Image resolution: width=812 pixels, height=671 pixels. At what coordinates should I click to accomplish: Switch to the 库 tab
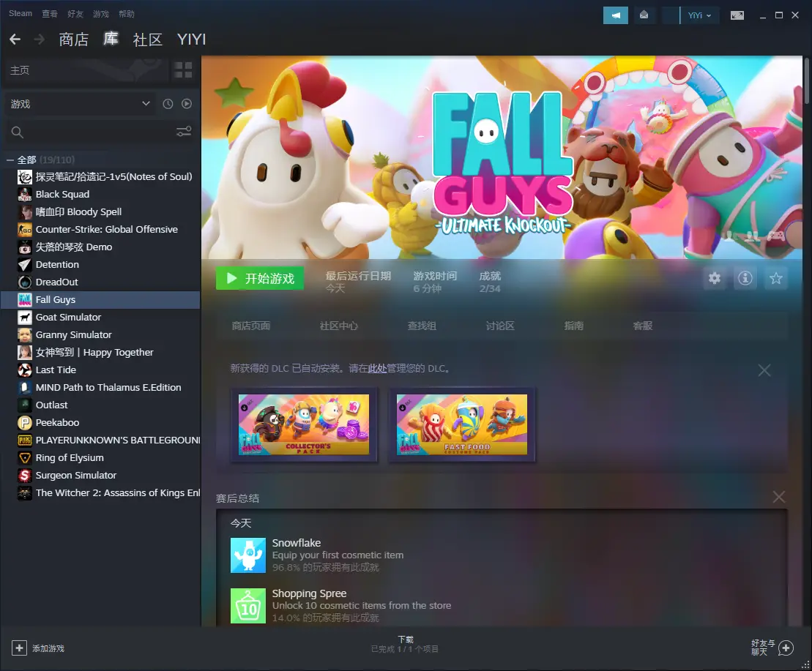pos(111,39)
